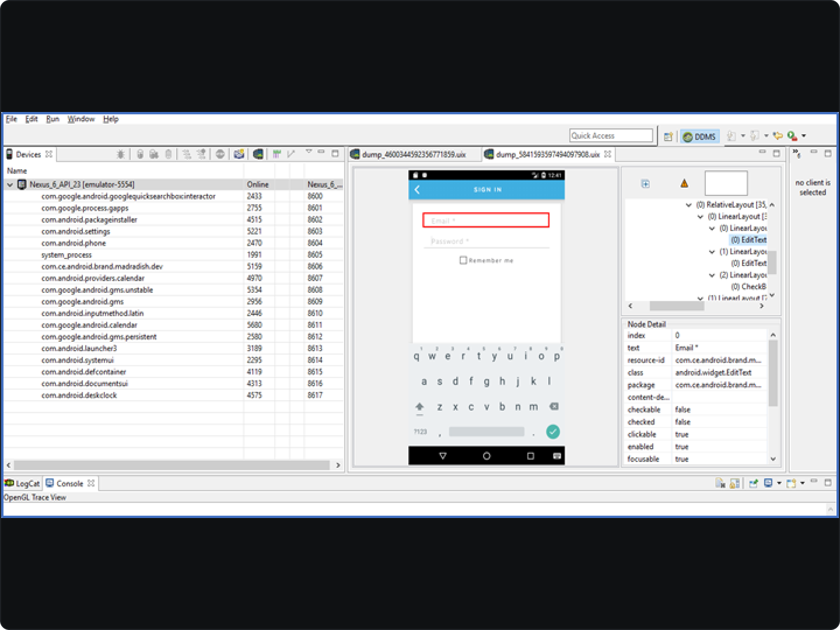Click the warning triangle toggle icon
The image size is (840, 630).
click(x=684, y=184)
